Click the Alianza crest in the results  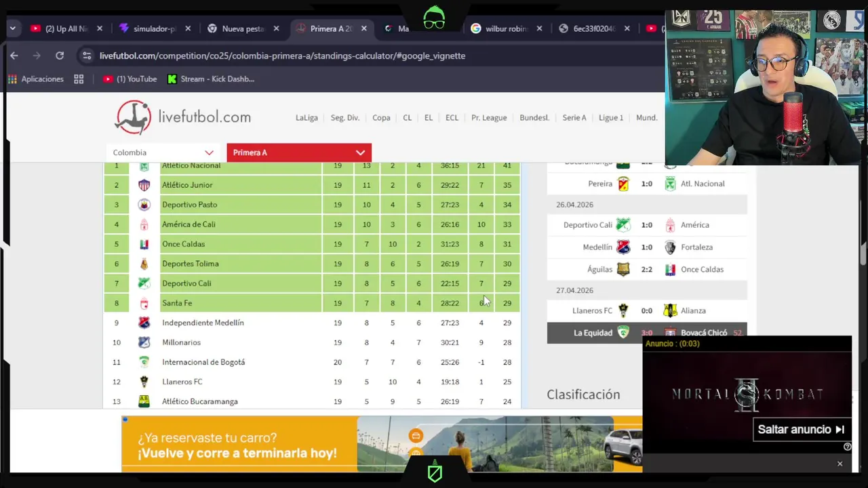670,310
